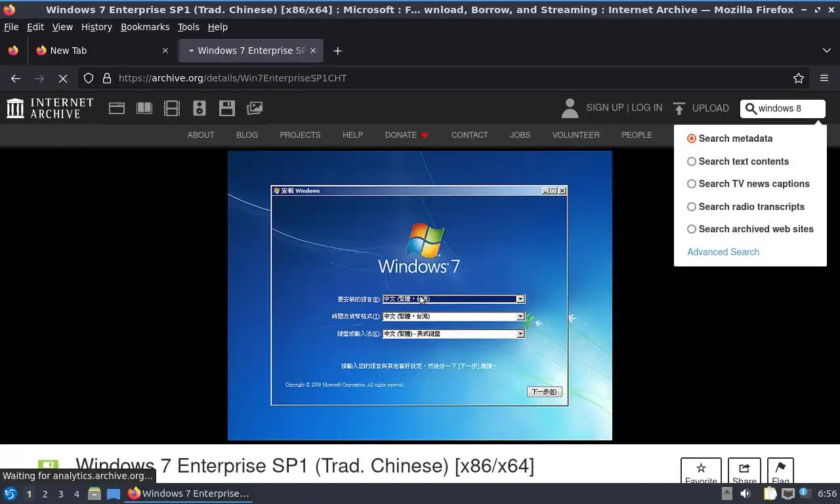840x504 pixels.
Task: Open the pinned Firefox tab
Action: pyautogui.click(x=13, y=51)
